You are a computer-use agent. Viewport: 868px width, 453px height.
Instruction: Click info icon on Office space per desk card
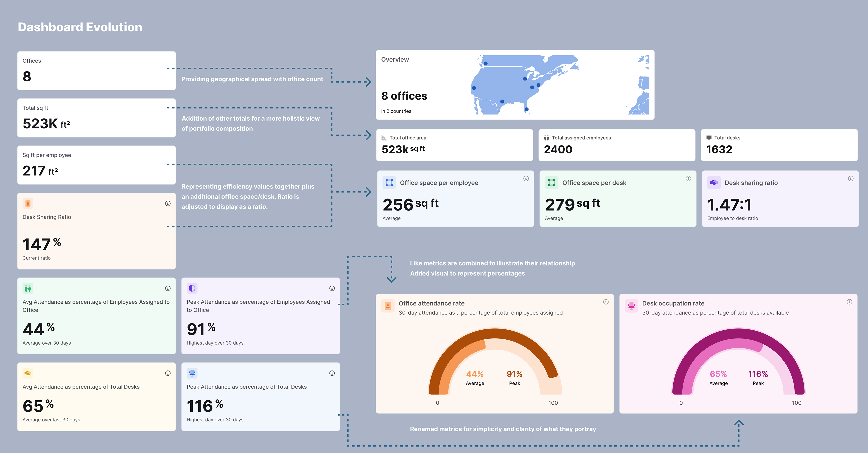688,179
